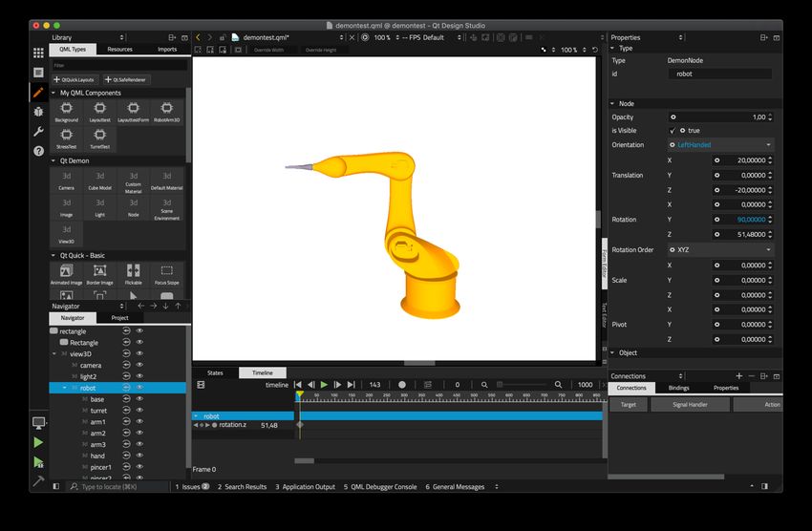Toggle visibility eye for rectangle item
Image resolution: width=812 pixels, height=531 pixels.
click(139, 330)
